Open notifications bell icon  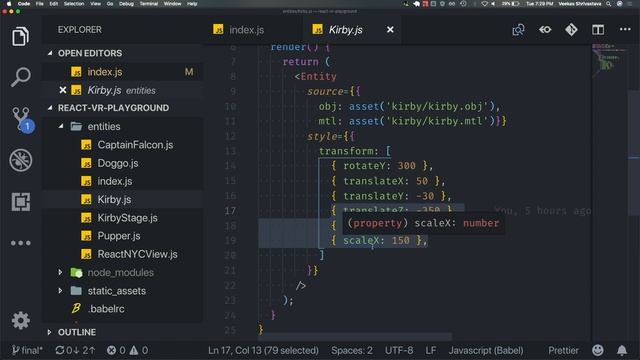click(x=622, y=350)
